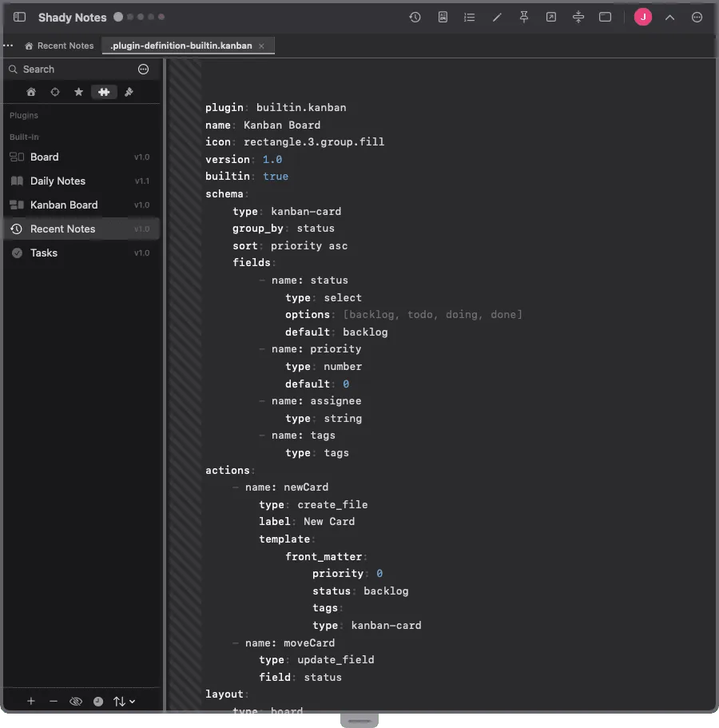Select the home icon in sidebar
Viewport: 719px width, 728px height.
[x=31, y=92]
